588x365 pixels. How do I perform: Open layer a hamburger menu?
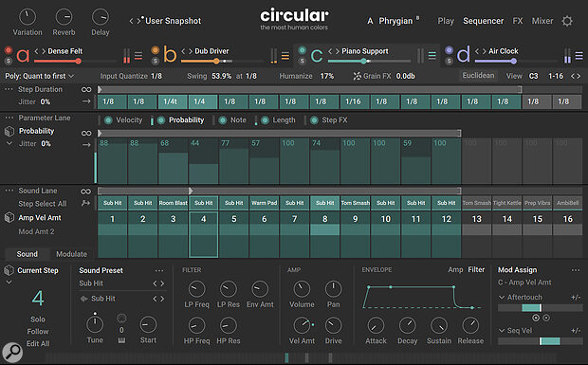click(x=138, y=56)
